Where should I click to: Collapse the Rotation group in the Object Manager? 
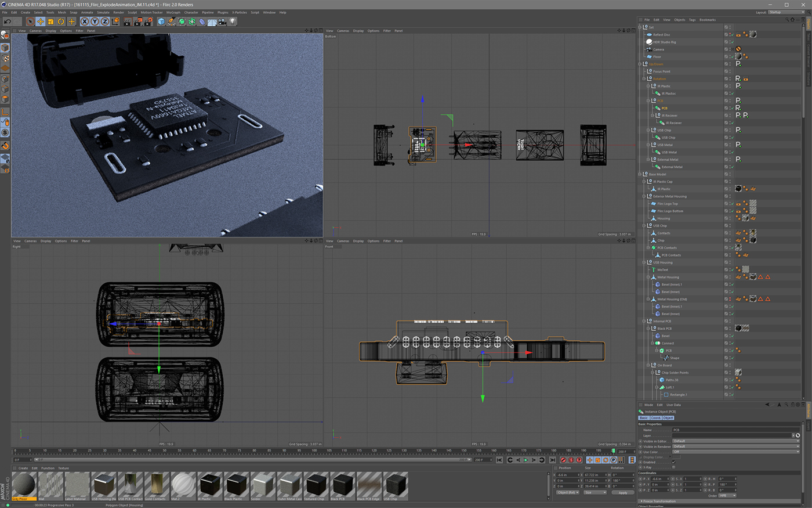click(644, 79)
